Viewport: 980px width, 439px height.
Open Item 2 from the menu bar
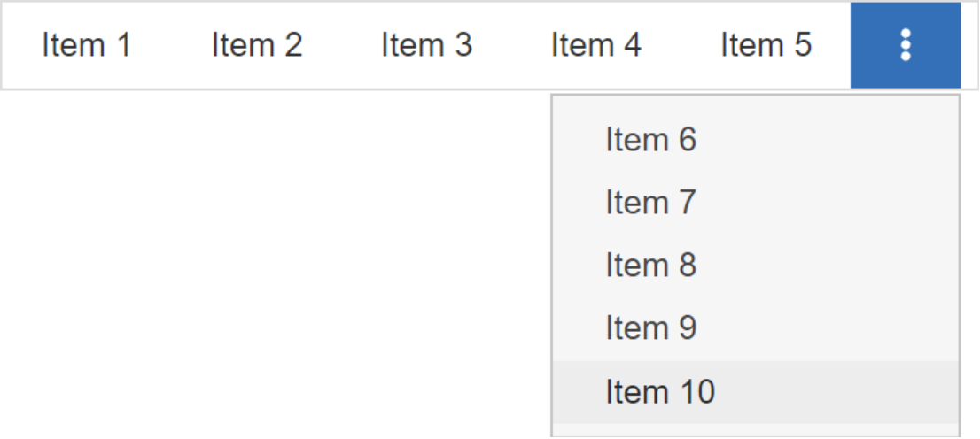click(256, 45)
